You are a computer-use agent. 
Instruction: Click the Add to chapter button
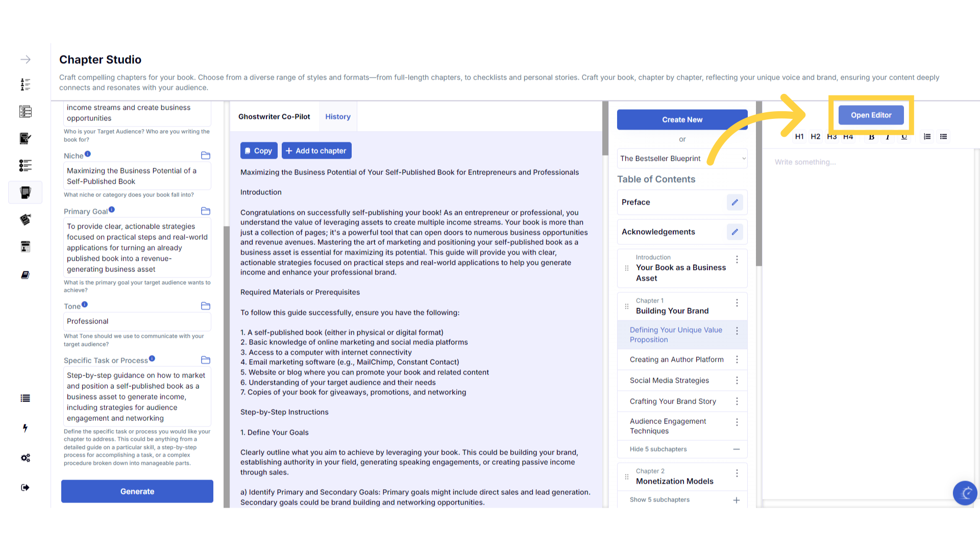tap(316, 151)
